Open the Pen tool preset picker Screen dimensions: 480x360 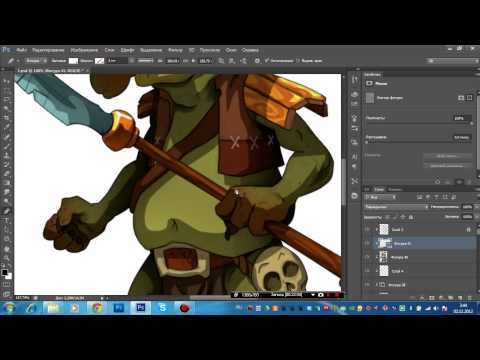13,61
